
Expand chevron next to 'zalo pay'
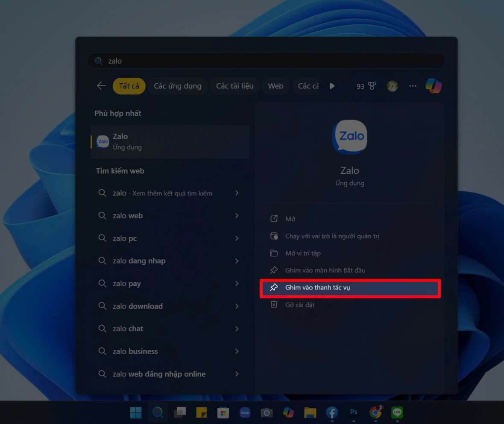[237, 284]
